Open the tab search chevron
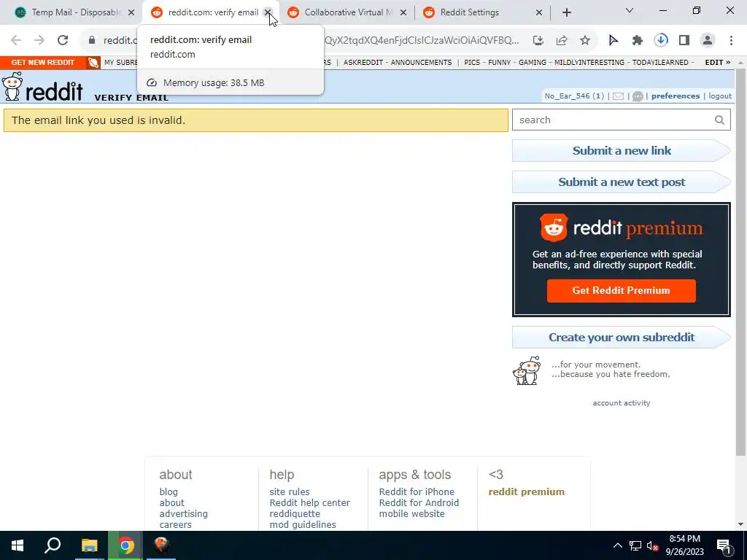The height and width of the screenshot is (560, 747). tap(630, 10)
